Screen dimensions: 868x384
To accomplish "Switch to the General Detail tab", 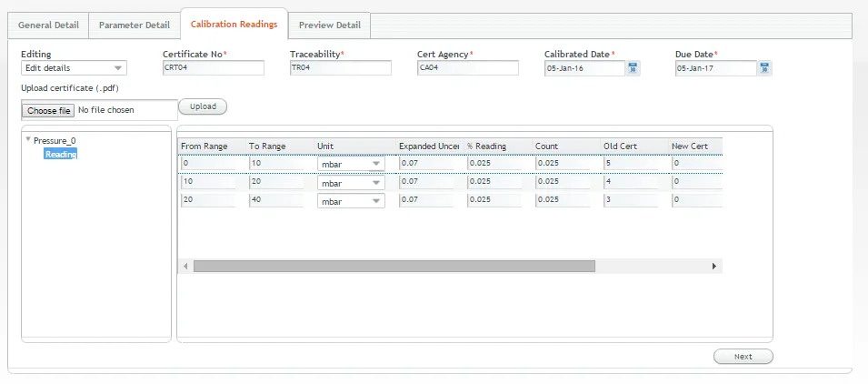I will 49,25.
